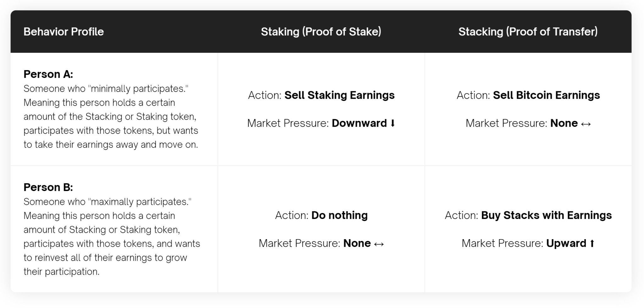Viewport: 644px width, 308px height.
Task: Click the Action: label before Do nothing
Action: pos(292,215)
